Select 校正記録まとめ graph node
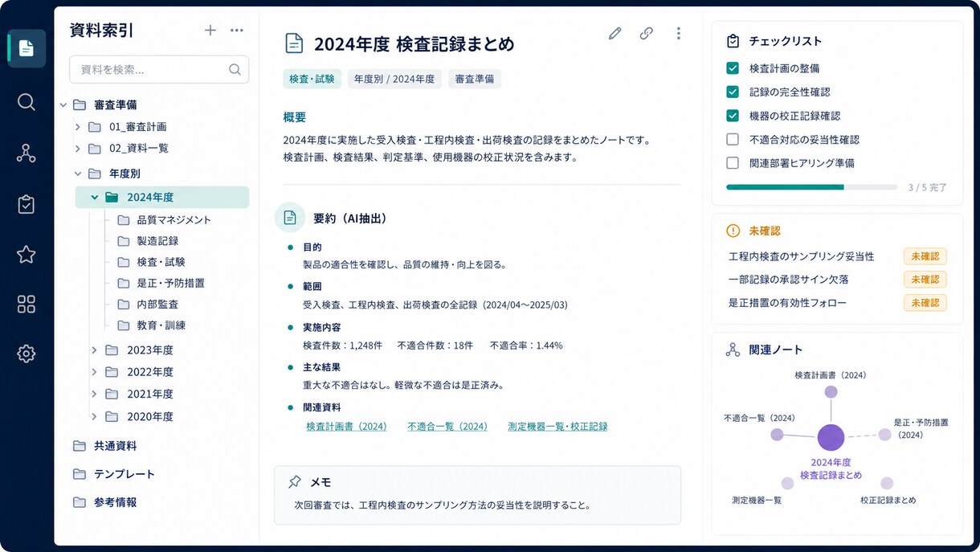Screen dimensions: 980x552 coord(887,484)
